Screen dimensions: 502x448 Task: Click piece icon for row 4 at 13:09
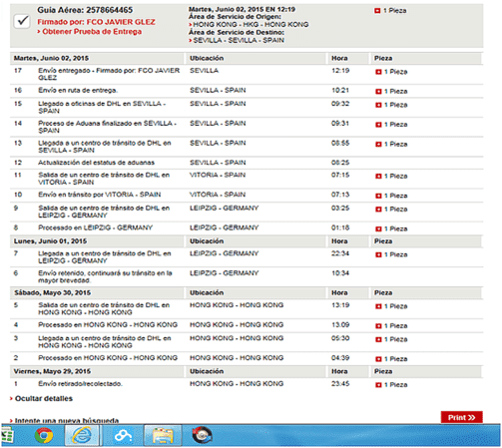pos(378,326)
